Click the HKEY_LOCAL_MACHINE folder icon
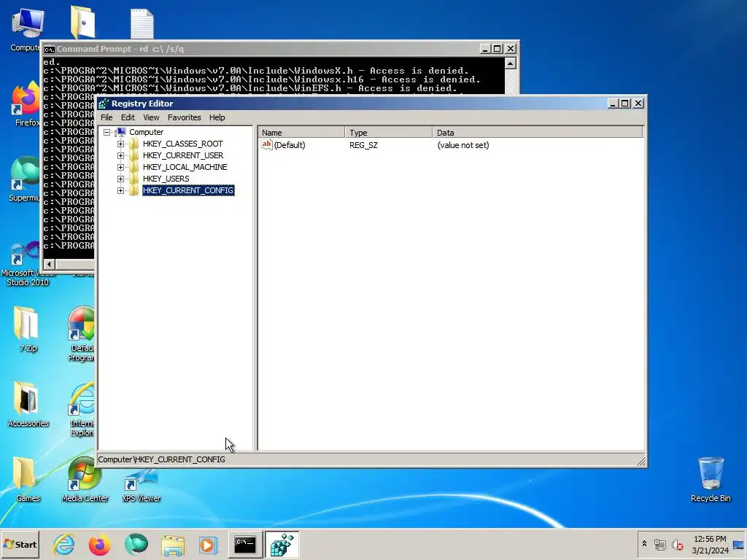 click(134, 167)
